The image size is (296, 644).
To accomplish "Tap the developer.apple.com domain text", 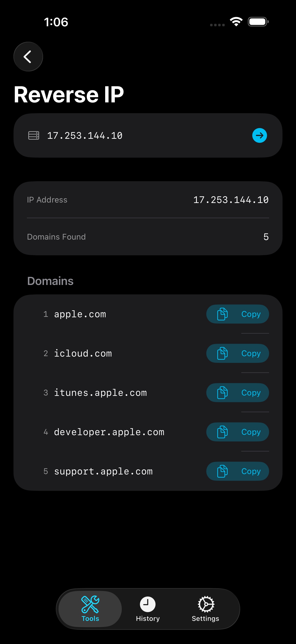I will [x=109, y=432].
